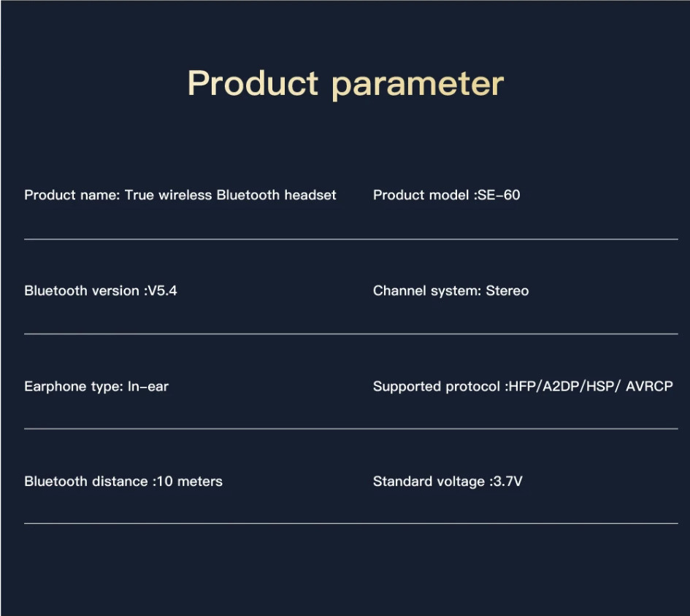Click the "Product parameter" heading

click(345, 83)
